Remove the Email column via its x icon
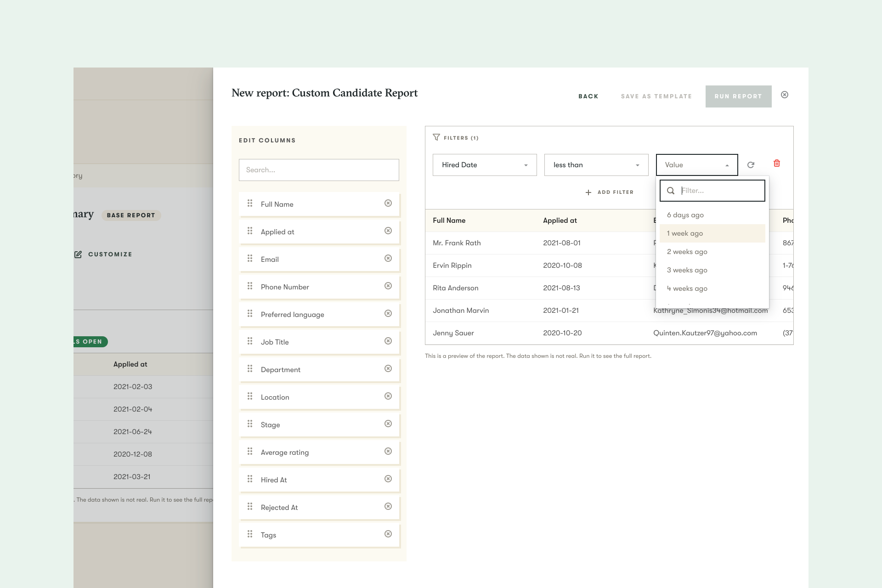The width and height of the screenshot is (882, 588). point(388,258)
